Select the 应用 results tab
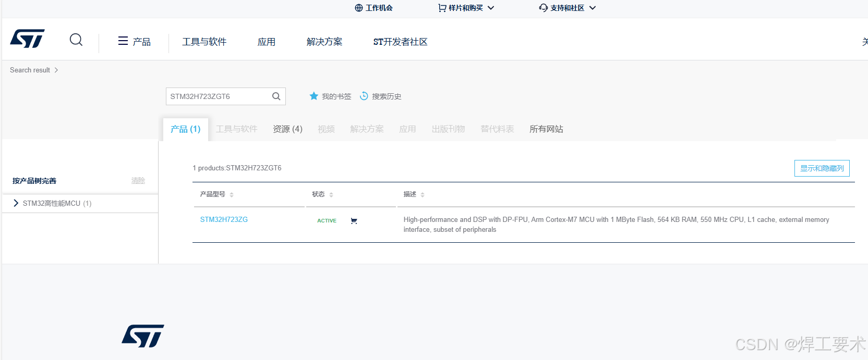The height and width of the screenshot is (360, 868). click(x=407, y=129)
